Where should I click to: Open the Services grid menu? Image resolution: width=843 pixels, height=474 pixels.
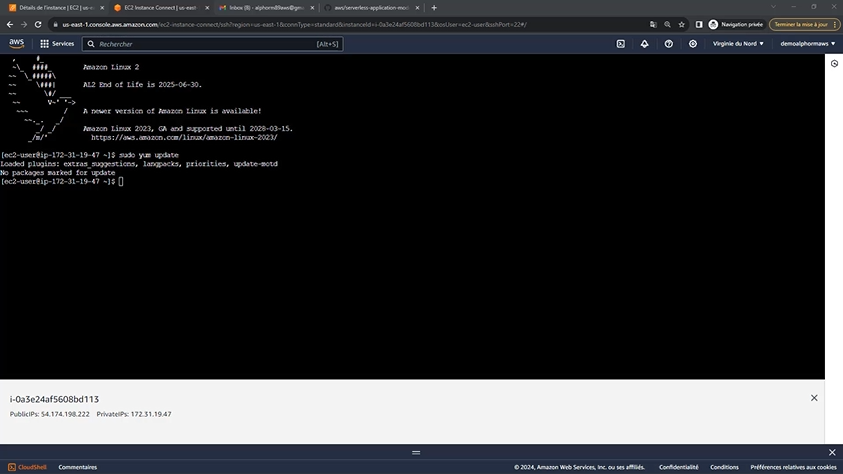click(x=57, y=44)
